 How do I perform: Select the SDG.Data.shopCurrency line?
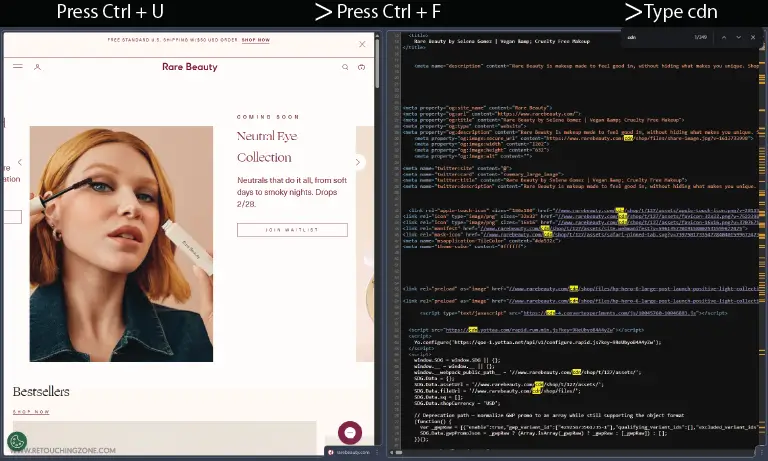click(x=457, y=403)
